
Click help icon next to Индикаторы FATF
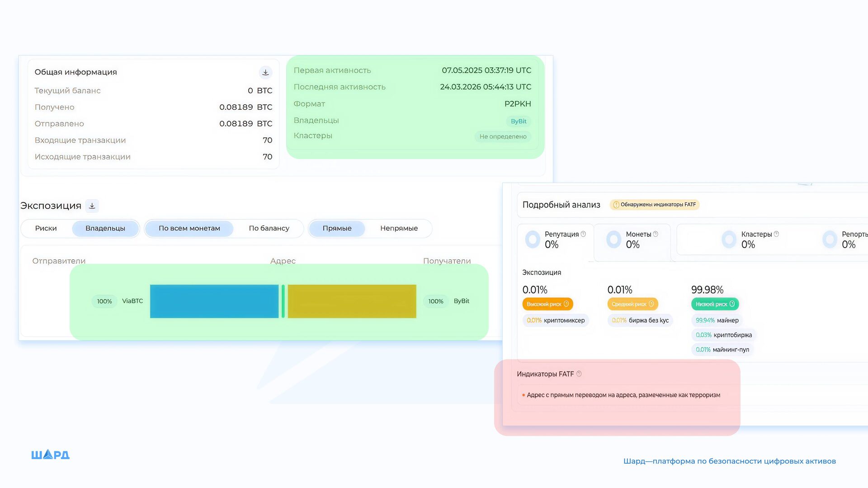coord(579,374)
